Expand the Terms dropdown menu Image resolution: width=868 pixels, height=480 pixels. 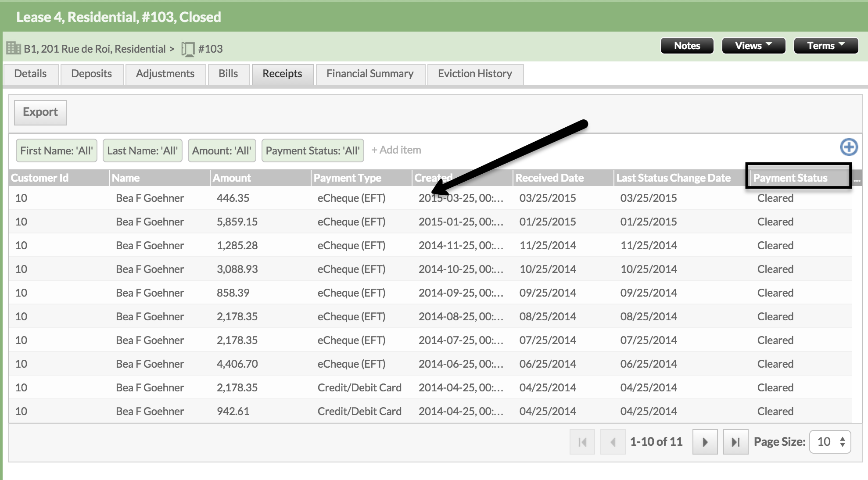point(825,46)
